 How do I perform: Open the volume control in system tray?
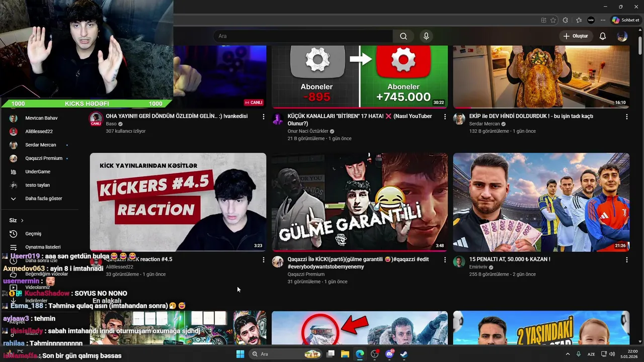coord(613,354)
